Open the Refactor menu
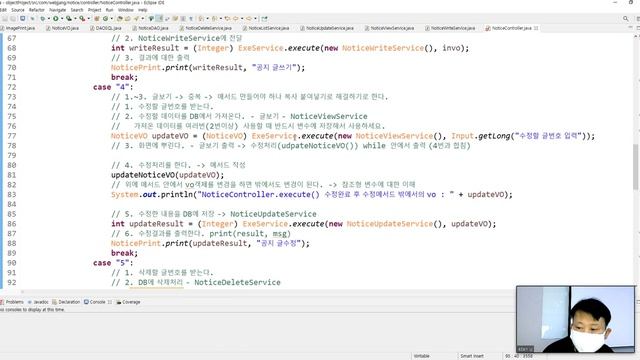 [37, 10]
